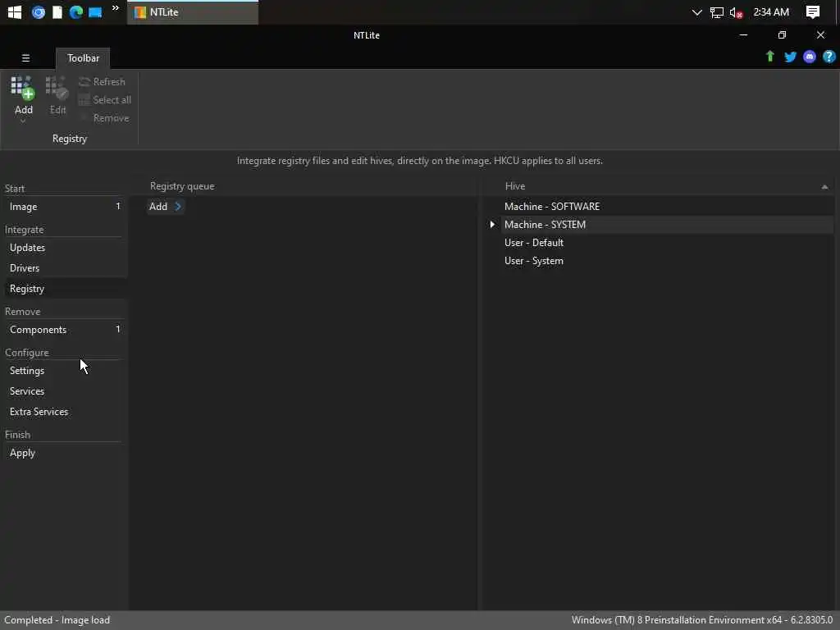Switch to the Toolbar ribbon tab
Image resolution: width=840 pixels, height=630 pixels.
click(83, 58)
